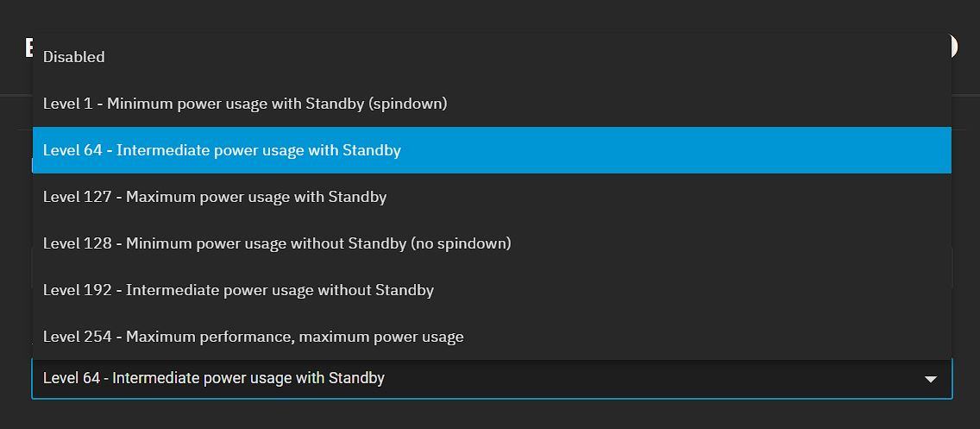Choose Level 128 without Standby option
Viewport: 980px width, 429px height.
click(x=277, y=243)
